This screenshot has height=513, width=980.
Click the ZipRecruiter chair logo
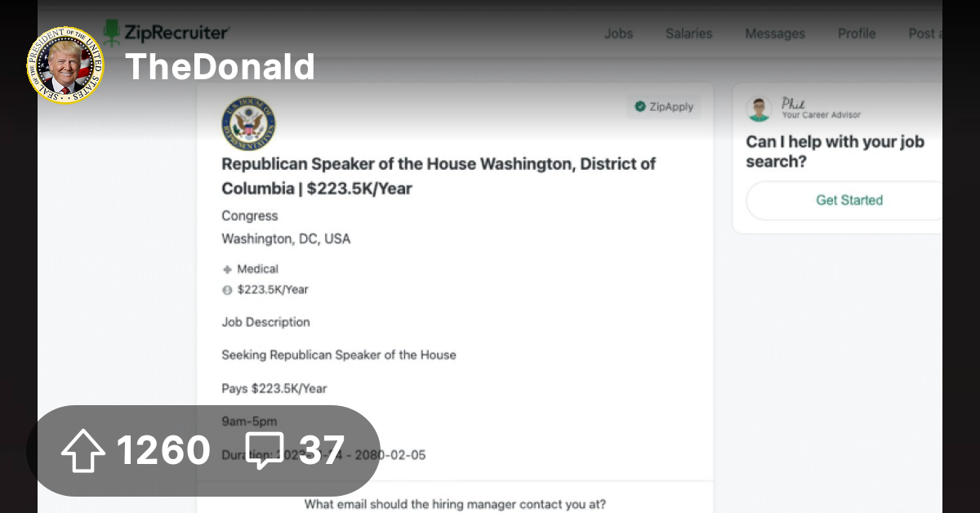coord(111,33)
